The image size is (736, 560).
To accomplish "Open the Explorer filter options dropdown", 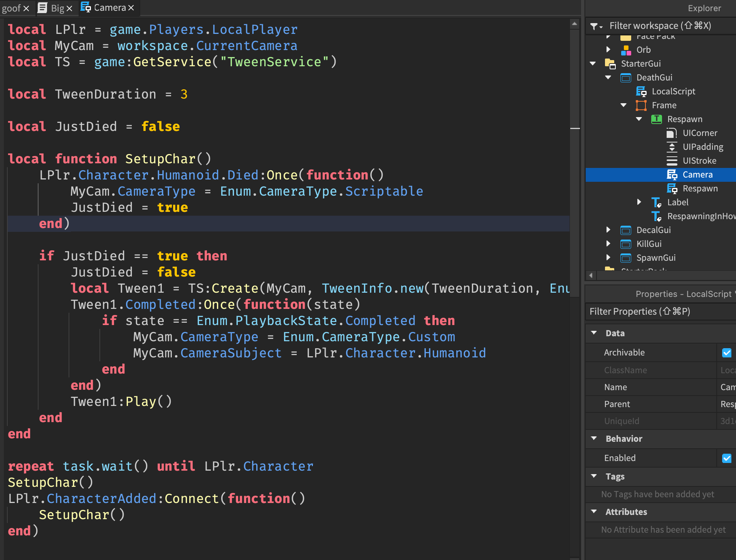I will [596, 26].
